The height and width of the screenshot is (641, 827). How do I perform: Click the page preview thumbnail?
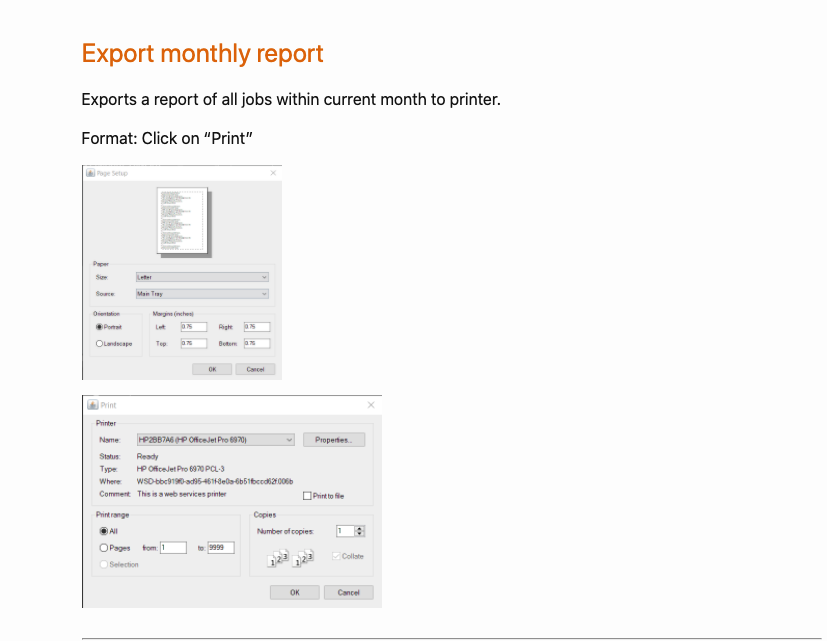tap(182, 221)
